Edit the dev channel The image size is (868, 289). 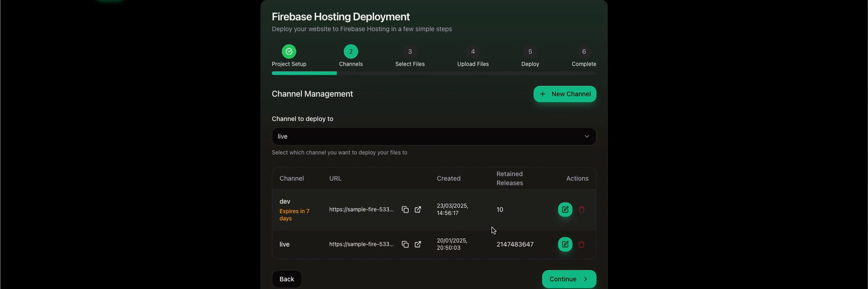(x=565, y=210)
